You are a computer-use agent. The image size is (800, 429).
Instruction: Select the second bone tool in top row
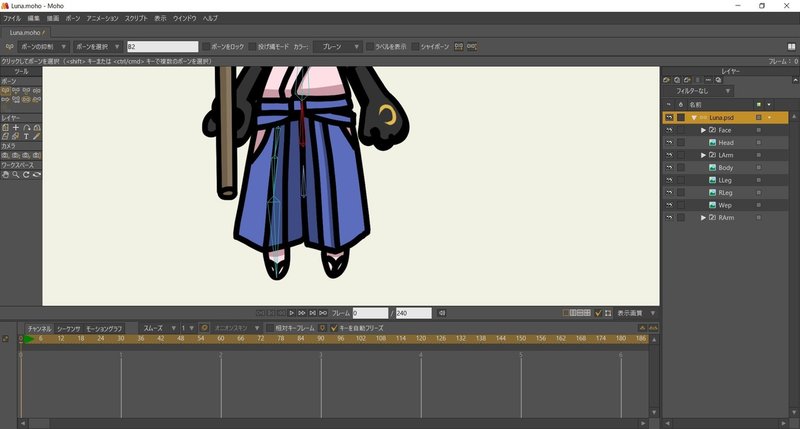click(16, 90)
